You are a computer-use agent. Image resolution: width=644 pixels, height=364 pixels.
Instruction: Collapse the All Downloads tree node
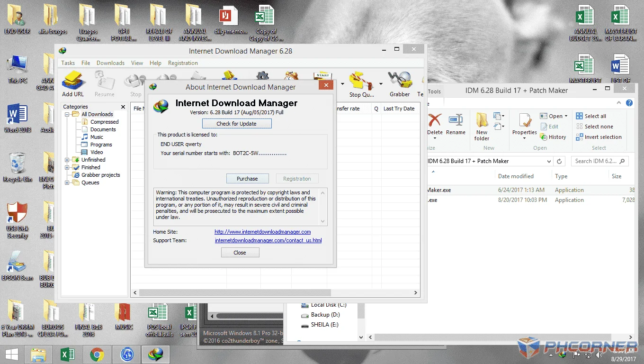coord(67,114)
